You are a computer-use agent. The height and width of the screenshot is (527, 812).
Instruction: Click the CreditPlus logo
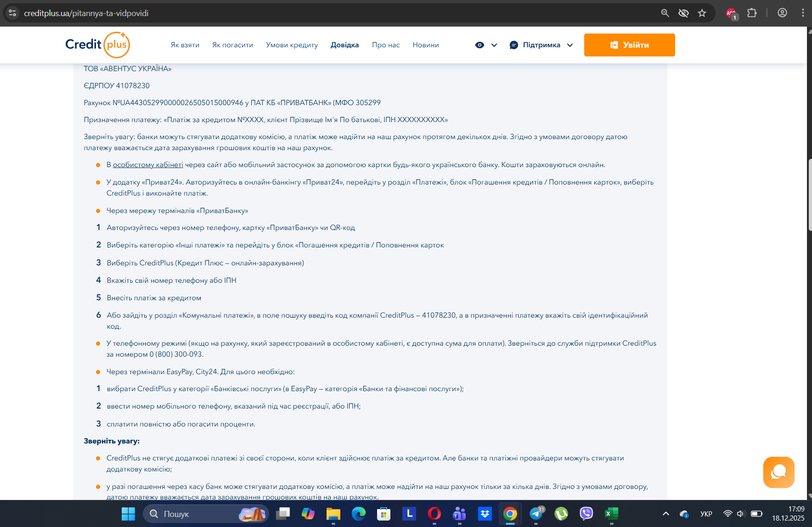97,45
